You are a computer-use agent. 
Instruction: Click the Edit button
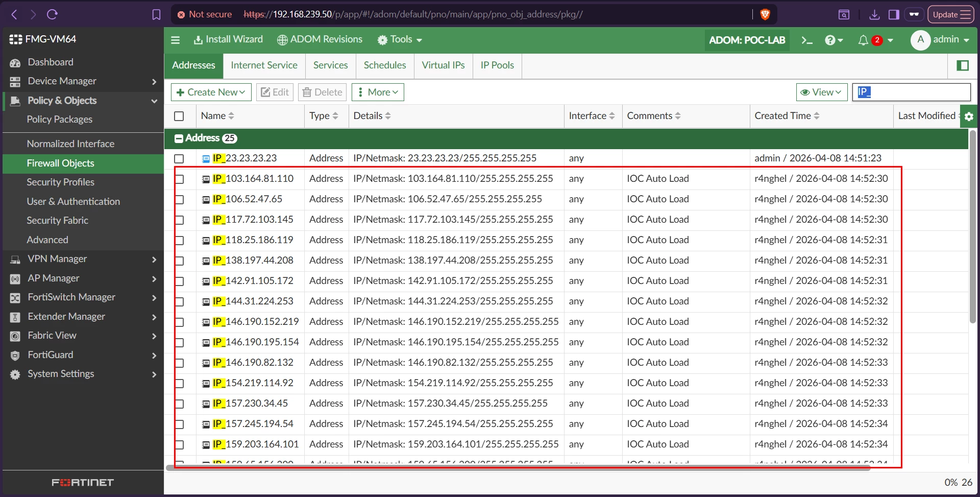[275, 92]
